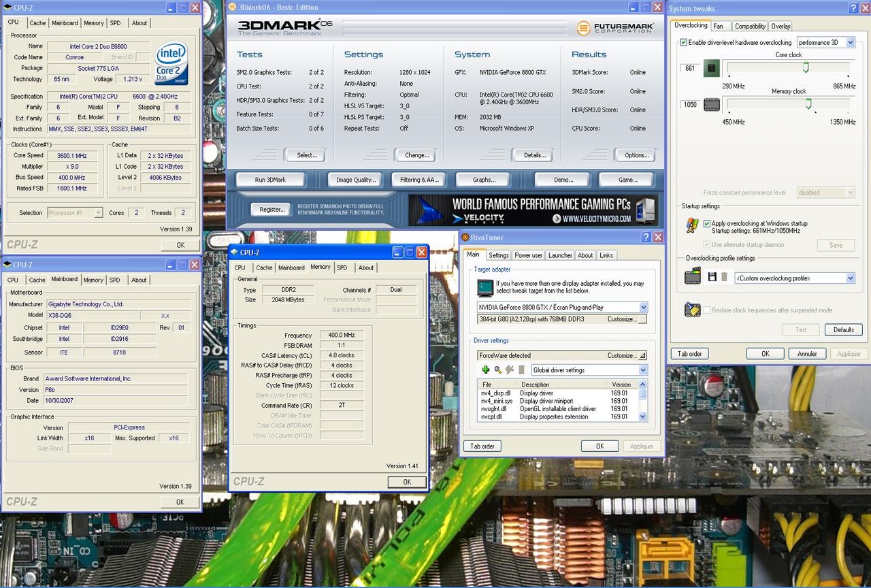The height and width of the screenshot is (588, 871).
Task: Click the Select... button under Tests
Action: [x=307, y=155]
